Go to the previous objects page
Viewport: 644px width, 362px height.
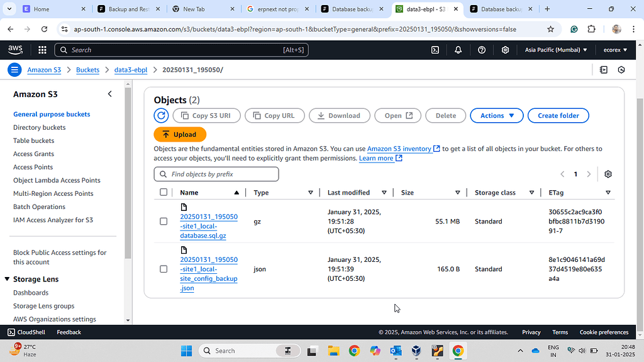pos(562,174)
